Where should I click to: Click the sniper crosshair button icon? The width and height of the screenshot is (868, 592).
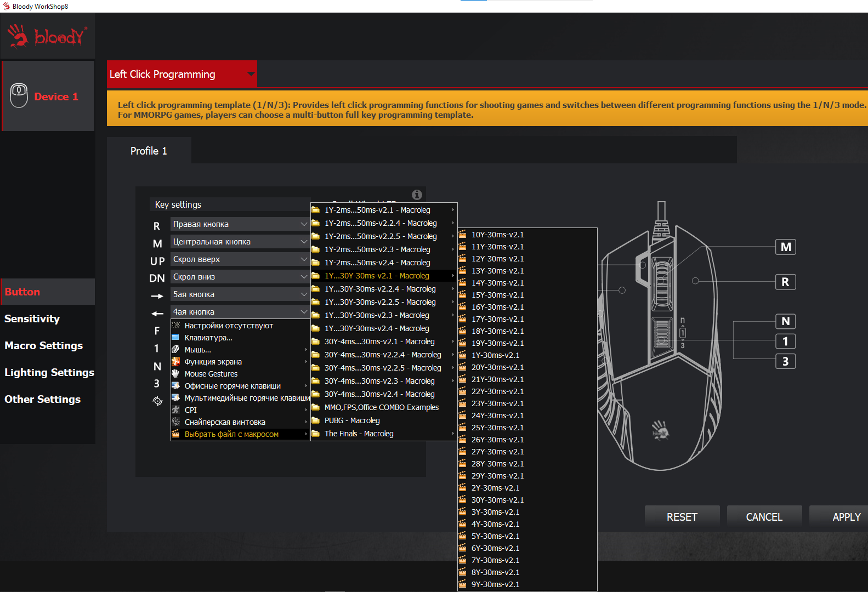(x=157, y=401)
